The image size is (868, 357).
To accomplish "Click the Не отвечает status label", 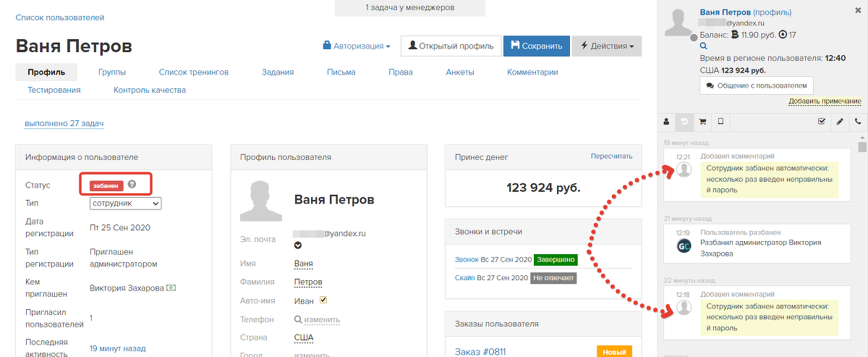I will click(x=553, y=278).
